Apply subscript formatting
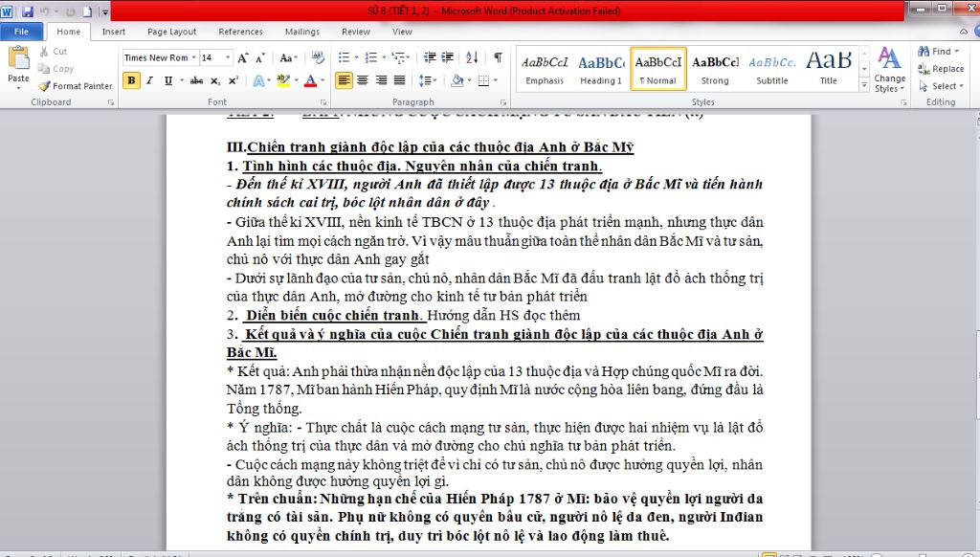 tap(215, 80)
